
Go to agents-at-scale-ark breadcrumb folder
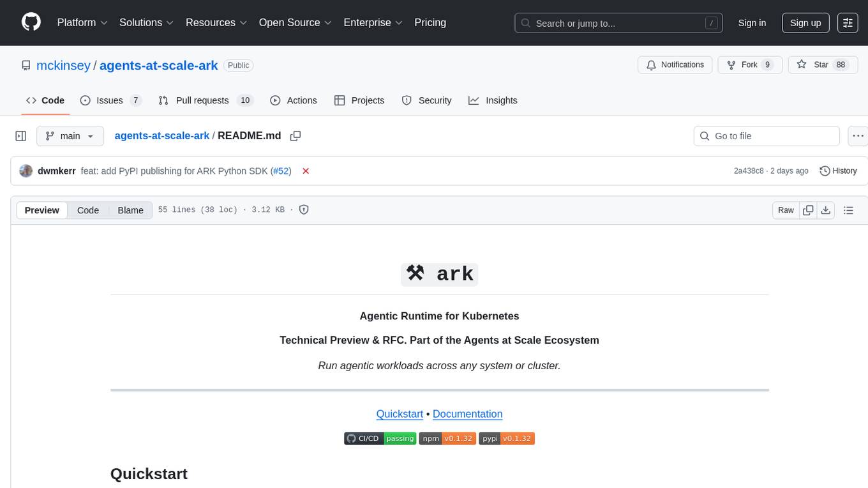(162, 135)
